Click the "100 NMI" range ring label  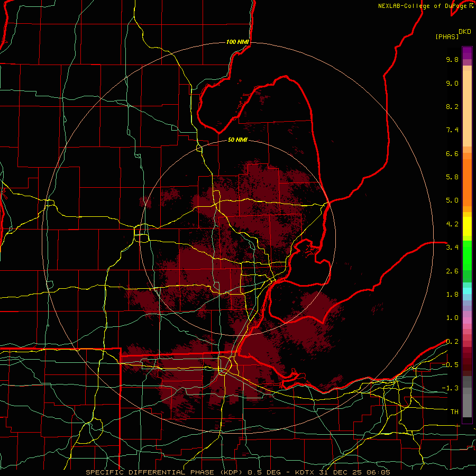coord(237,42)
